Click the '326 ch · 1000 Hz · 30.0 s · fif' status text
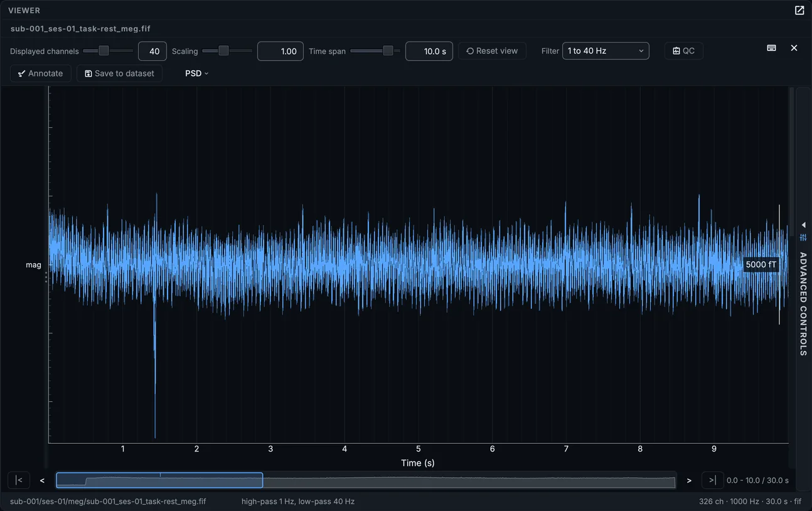812x511 pixels. pos(750,501)
